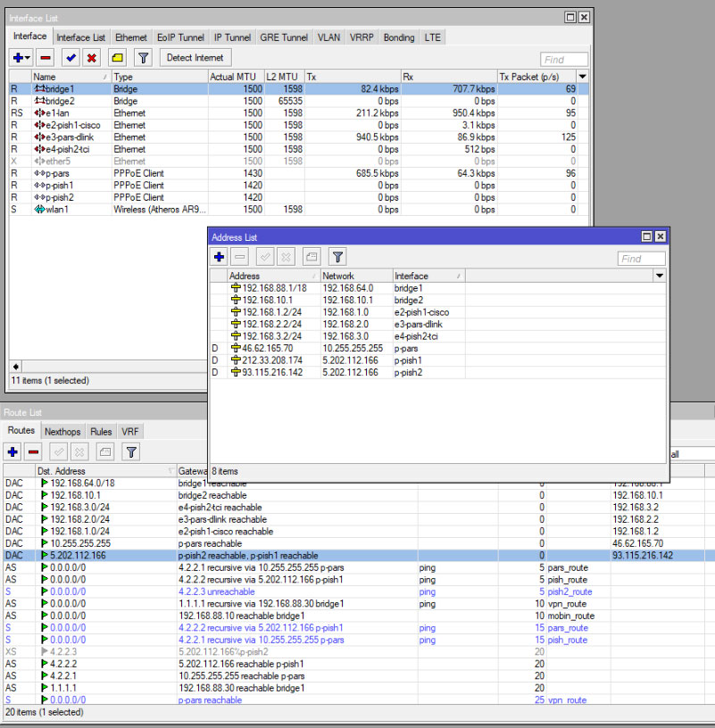Select 192.168.2.2/24 address entry
The image size is (715, 728).
438,324
